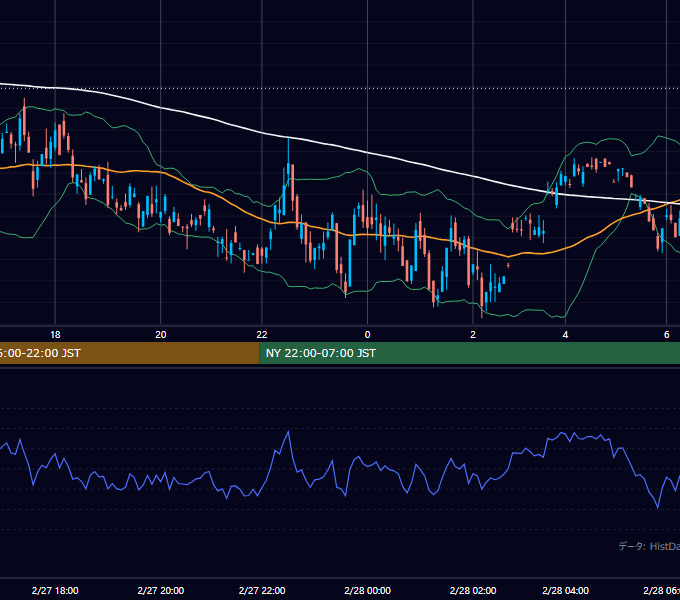The image size is (680, 600).
Task: Click the 2/28 00:00 date label
Action: [x=367, y=590]
